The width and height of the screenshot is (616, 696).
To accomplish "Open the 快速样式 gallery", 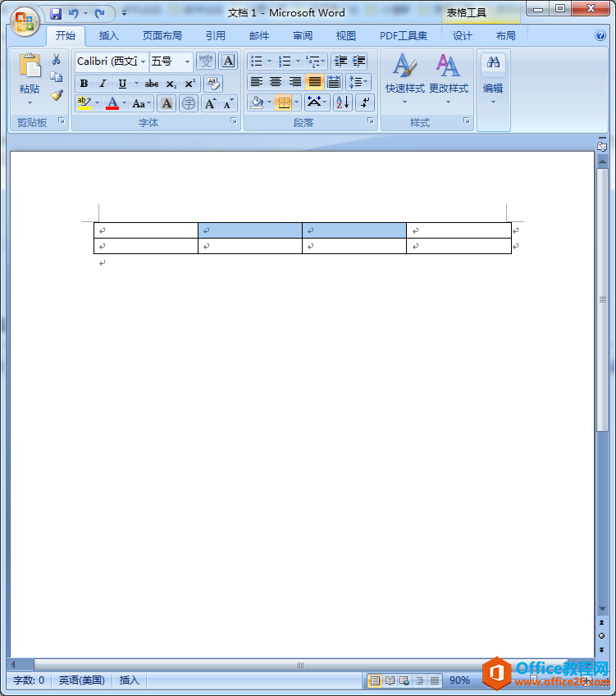I will (x=404, y=79).
